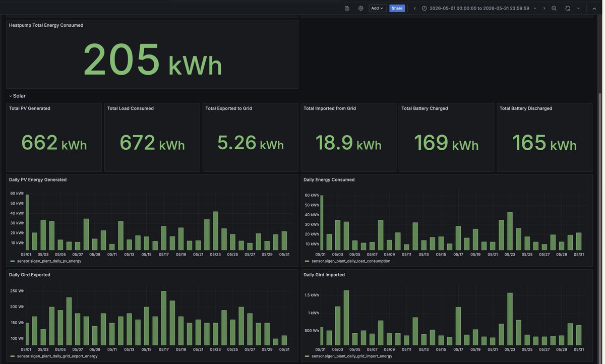The height and width of the screenshot is (364, 605).
Task: Click the Total Battery Charged panel title
Action: click(425, 108)
